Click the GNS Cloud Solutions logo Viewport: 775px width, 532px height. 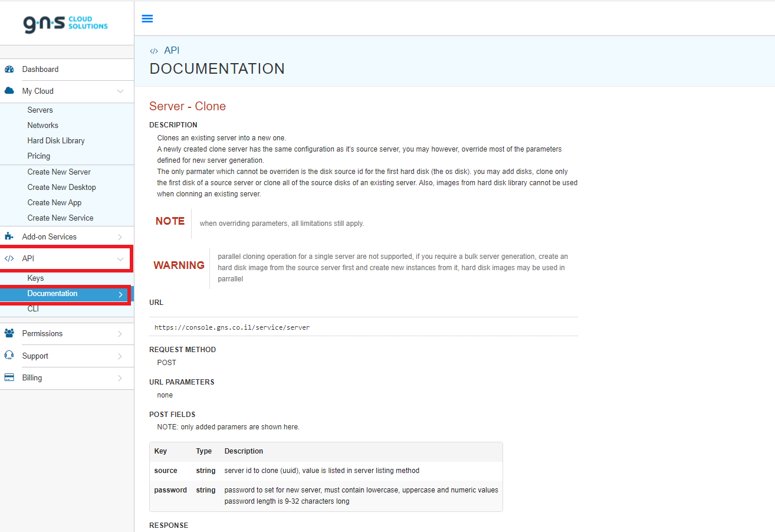coord(65,23)
